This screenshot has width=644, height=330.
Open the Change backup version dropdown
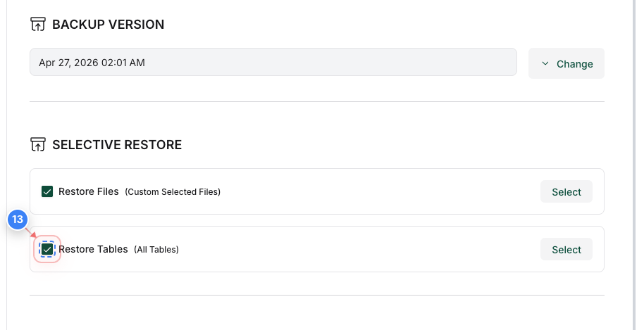[566, 63]
